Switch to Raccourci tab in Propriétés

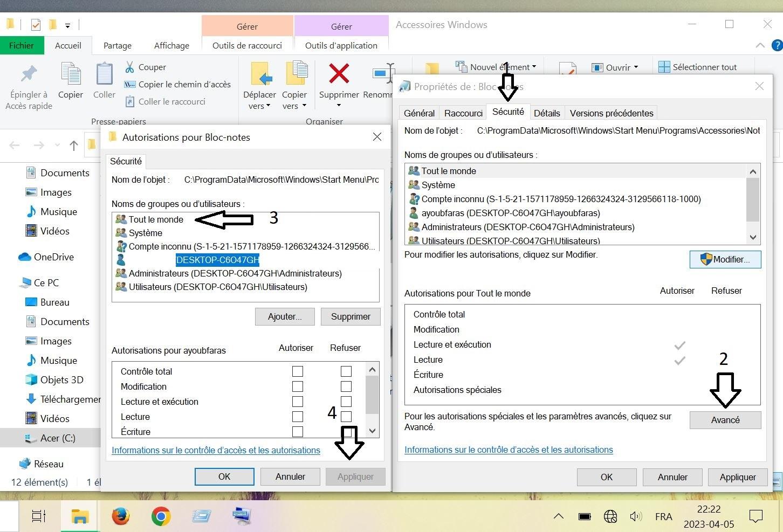pyautogui.click(x=463, y=113)
